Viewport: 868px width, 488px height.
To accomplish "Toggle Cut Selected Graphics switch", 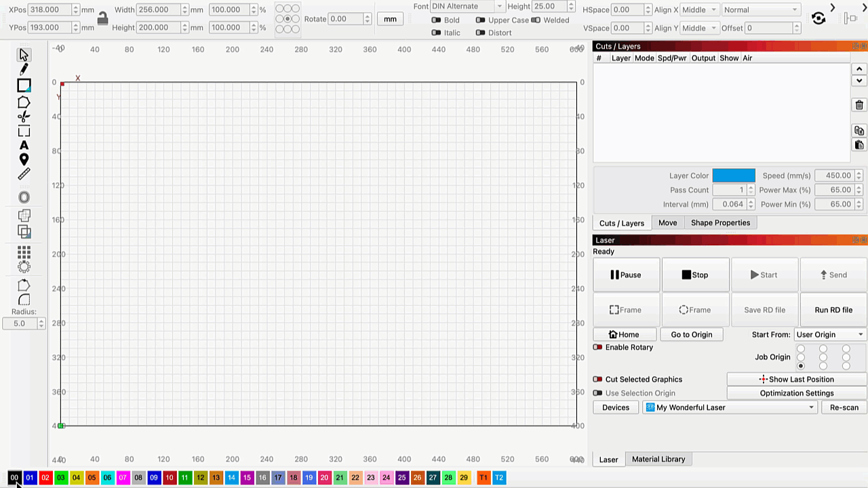I will 597,380.
